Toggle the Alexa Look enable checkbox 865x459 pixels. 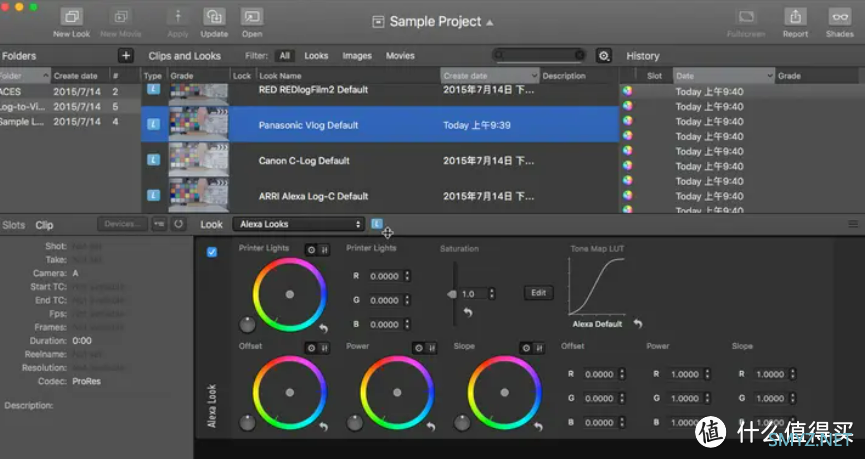coord(211,252)
